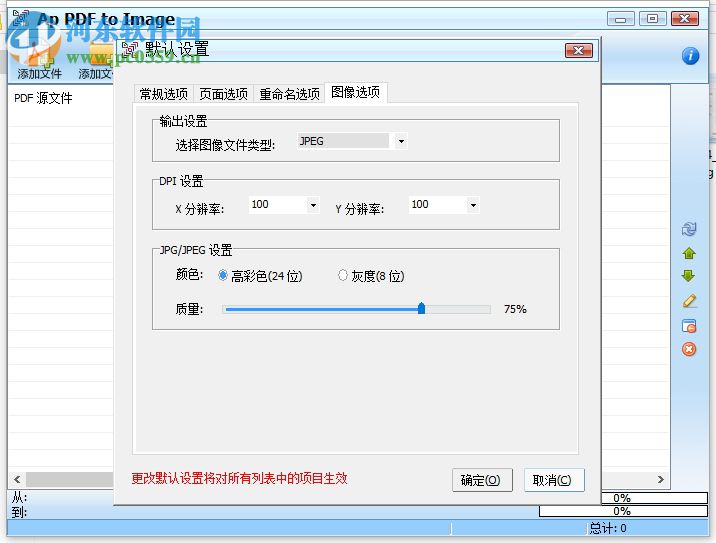This screenshot has height=543, width=716.
Task: Move item up with green up arrow
Action: 689,253
